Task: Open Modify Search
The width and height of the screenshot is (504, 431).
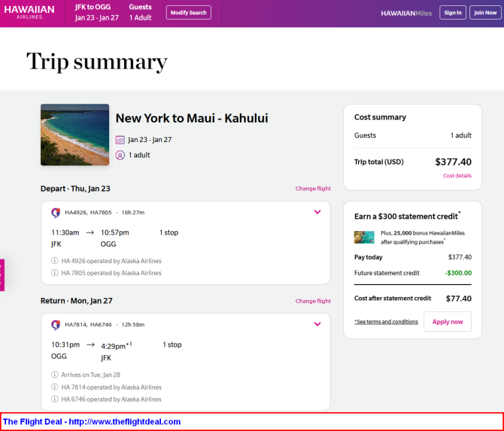Action: pyautogui.click(x=189, y=13)
